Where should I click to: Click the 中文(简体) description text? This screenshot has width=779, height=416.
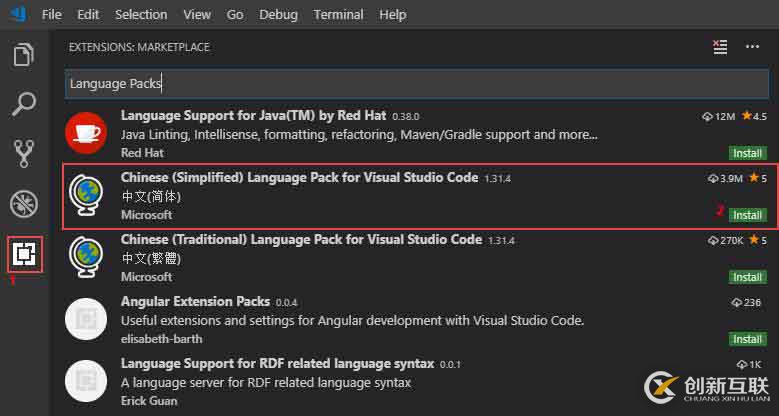coord(151,197)
